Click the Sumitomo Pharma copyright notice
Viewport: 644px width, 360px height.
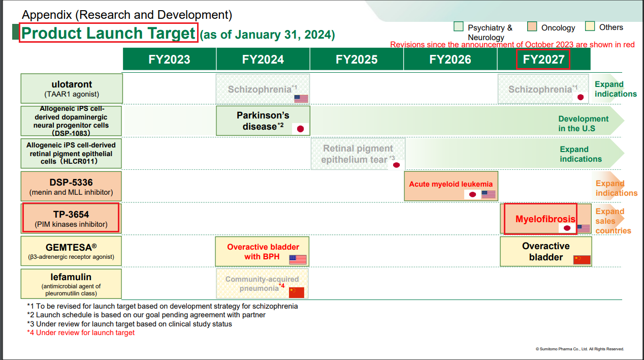pyautogui.click(x=579, y=349)
